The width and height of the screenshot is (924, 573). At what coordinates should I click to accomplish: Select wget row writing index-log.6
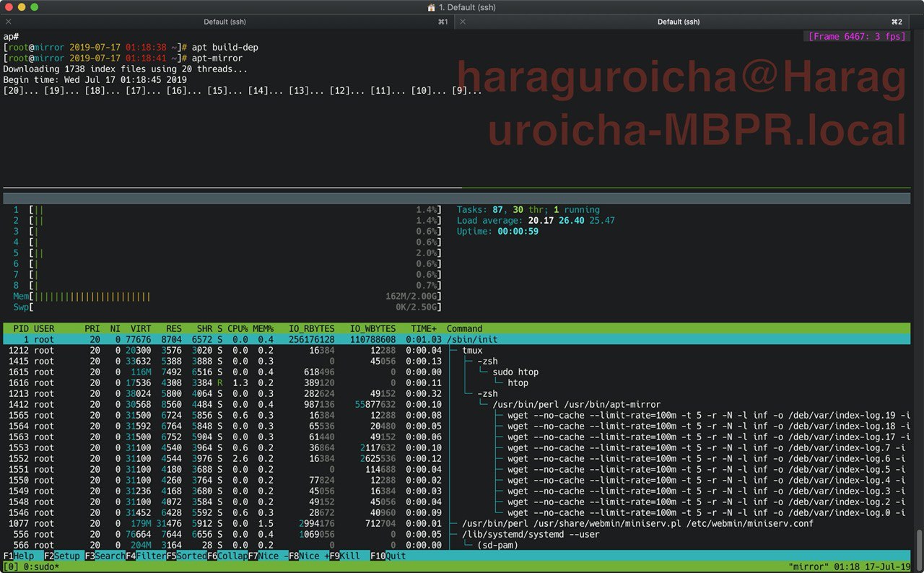[456, 458]
